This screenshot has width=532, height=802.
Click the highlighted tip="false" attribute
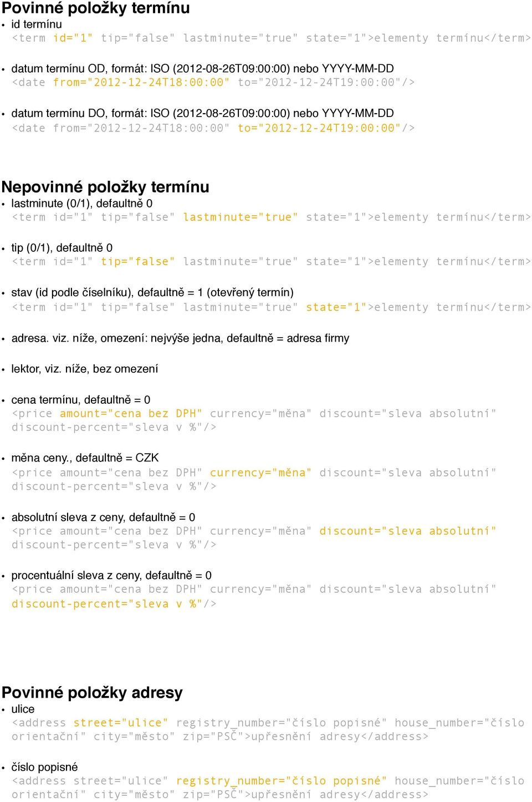(x=138, y=262)
